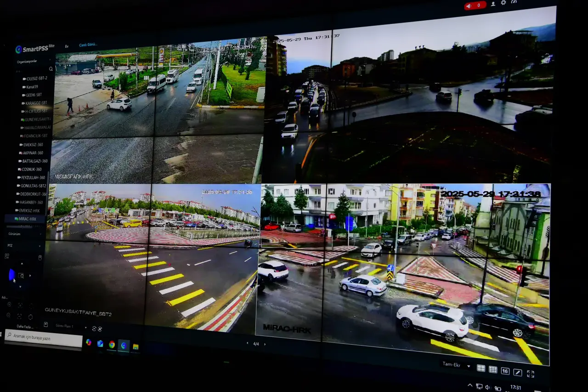Click the PTZ iris close icon

[31, 306]
